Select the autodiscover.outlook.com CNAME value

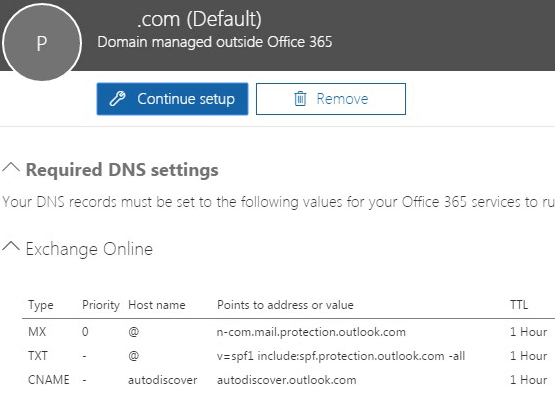tap(287, 380)
